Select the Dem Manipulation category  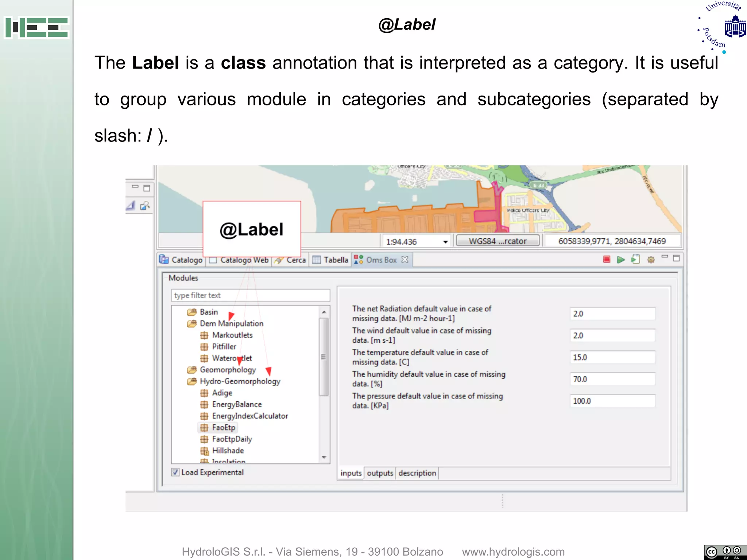click(x=232, y=324)
